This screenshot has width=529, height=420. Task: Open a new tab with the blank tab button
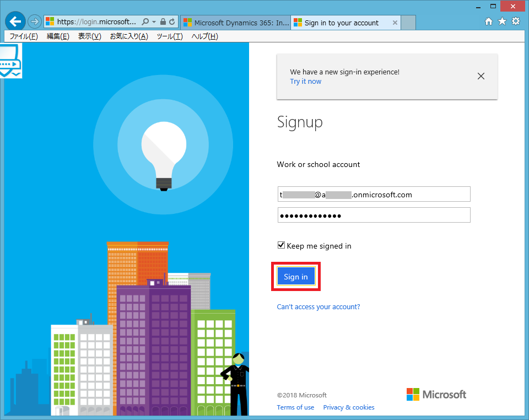point(408,23)
